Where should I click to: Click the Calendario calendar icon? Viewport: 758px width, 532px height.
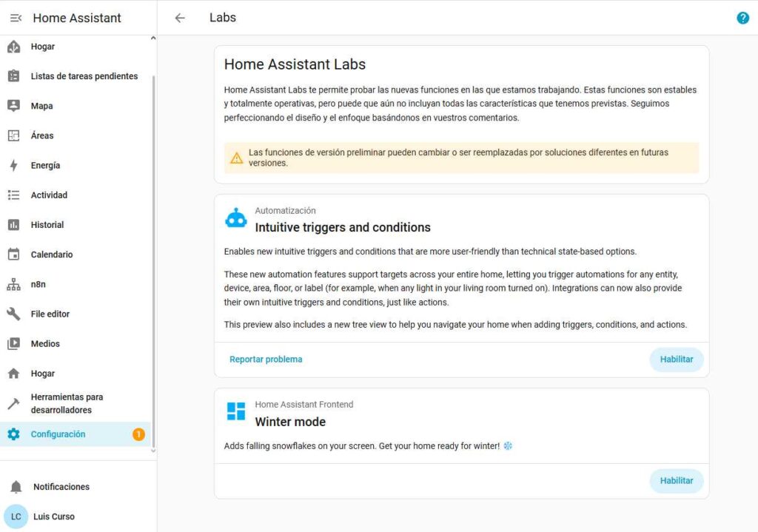13,255
